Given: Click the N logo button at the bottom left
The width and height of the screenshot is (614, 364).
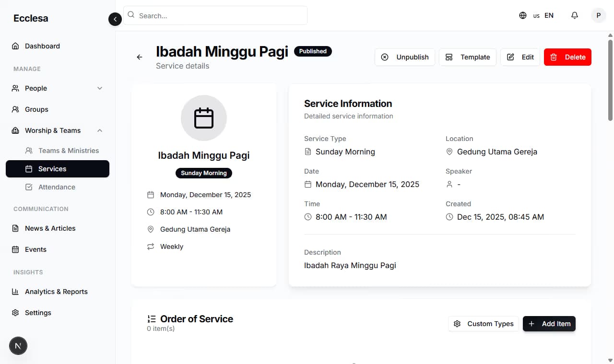Looking at the screenshot, I should (18, 346).
